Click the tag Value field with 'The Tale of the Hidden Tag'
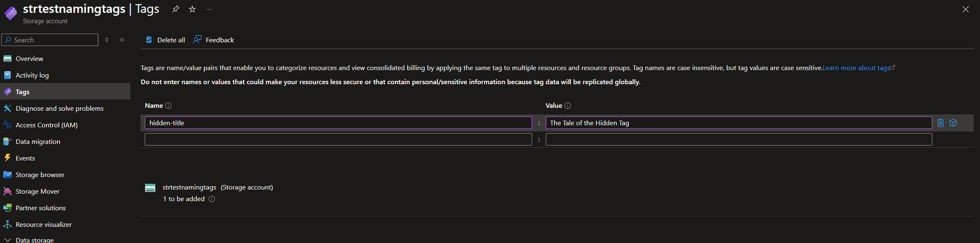This screenshot has width=980, height=243. click(738, 123)
